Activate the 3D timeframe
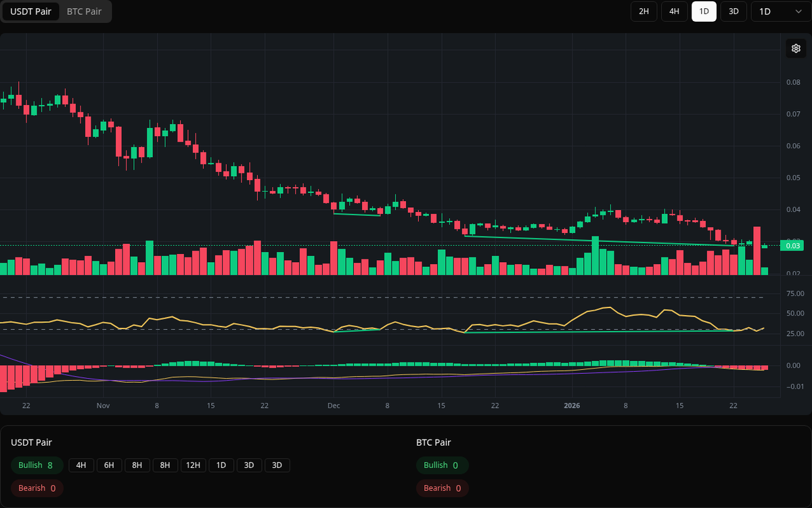 click(x=734, y=12)
